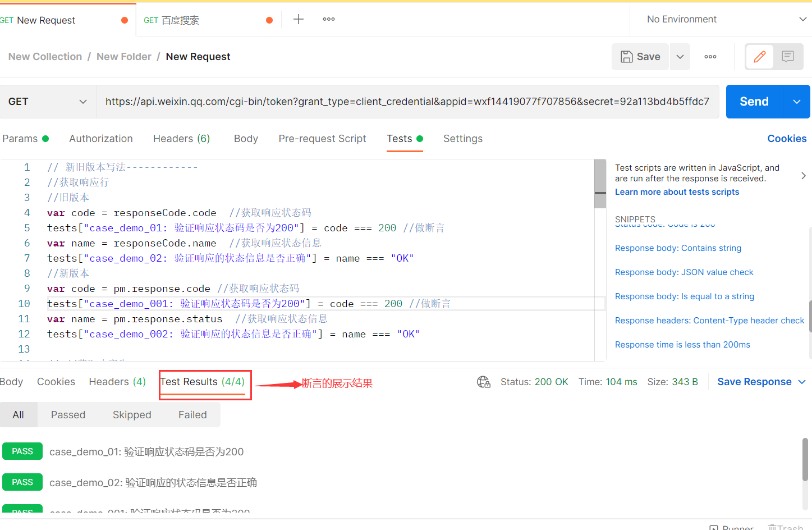The height and width of the screenshot is (530, 812).
Task: Click the Save button
Action: tap(640, 57)
